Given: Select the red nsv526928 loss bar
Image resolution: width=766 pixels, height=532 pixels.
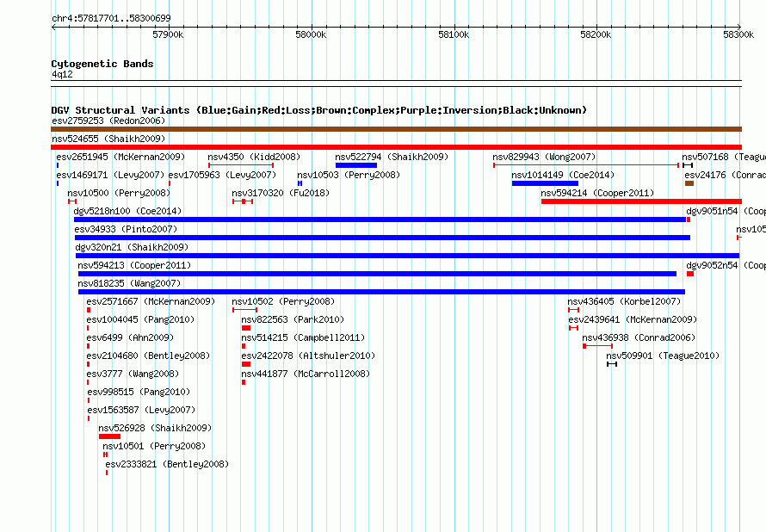Looking at the screenshot, I should pos(109,436).
